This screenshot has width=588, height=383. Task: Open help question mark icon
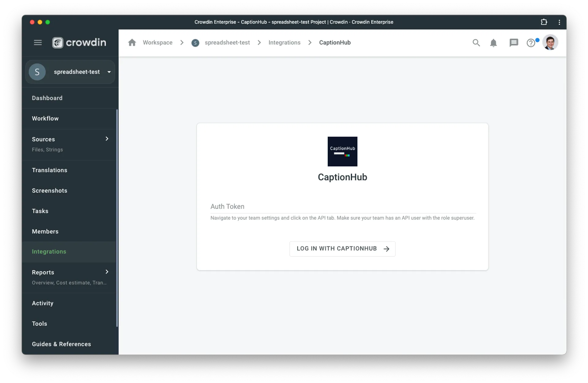531,43
